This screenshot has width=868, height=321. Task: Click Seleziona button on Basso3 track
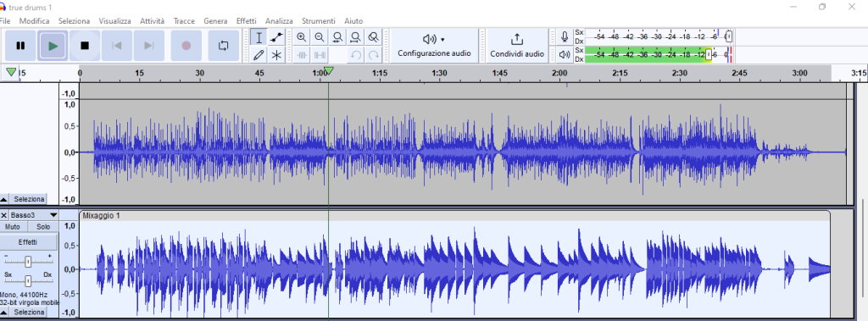click(x=29, y=313)
